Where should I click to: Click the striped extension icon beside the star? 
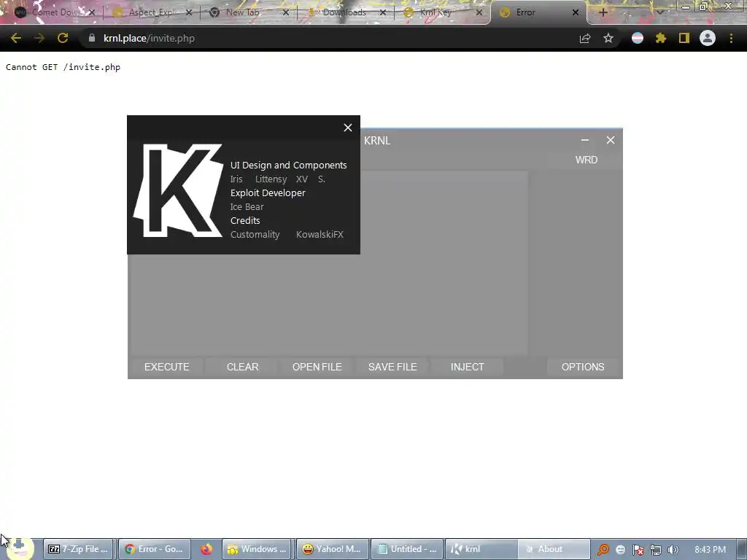[x=638, y=38]
